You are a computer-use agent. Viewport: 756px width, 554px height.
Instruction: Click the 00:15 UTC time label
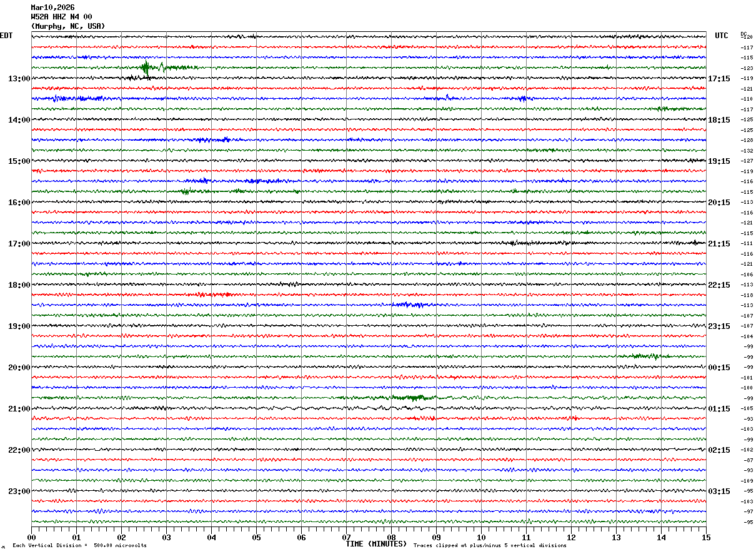(719, 368)
